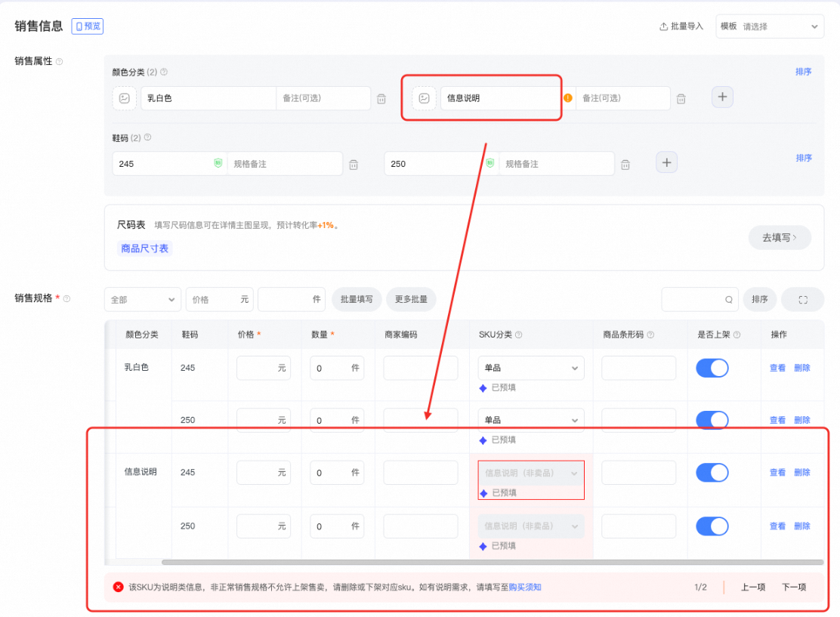840x617 pixels.
Task: Open SKU分类 dropdown for 信息说明 245
Action: 531,473
